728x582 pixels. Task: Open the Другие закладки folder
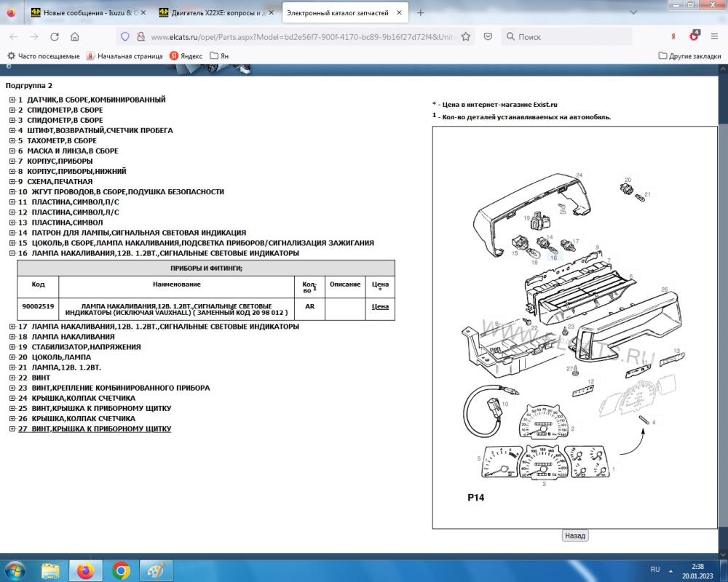(x=689, y=56)
